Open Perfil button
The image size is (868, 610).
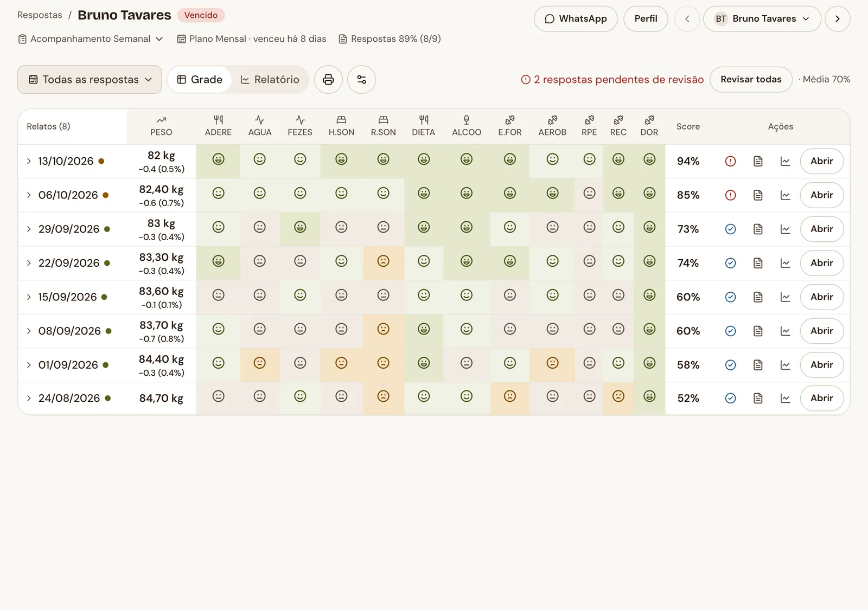coord(646,19)
